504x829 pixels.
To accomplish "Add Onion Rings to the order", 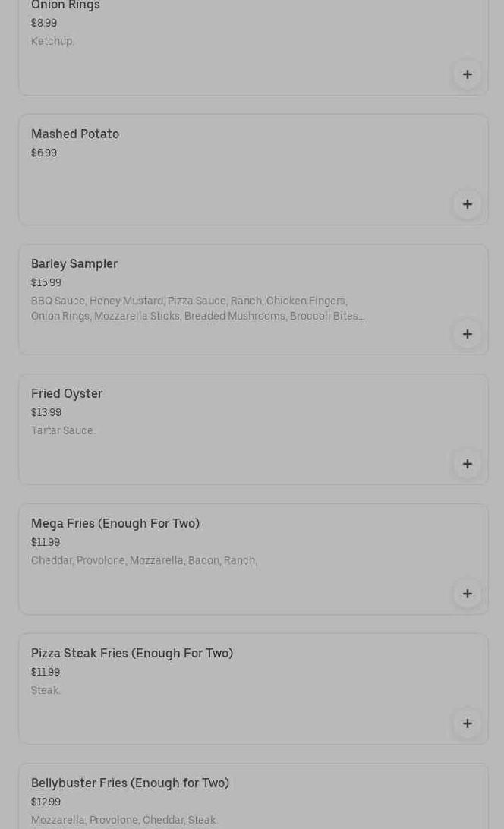I will [467, 74].
